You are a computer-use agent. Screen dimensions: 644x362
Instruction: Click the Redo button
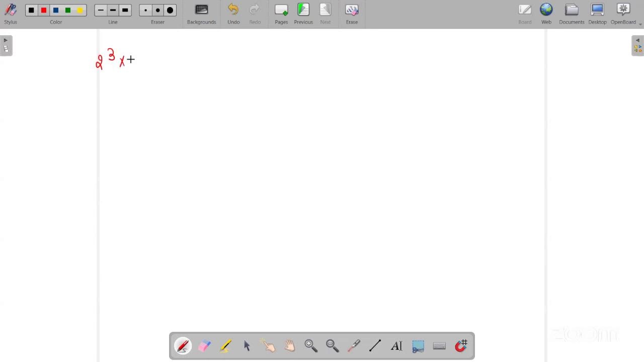(x=255, y=14)
